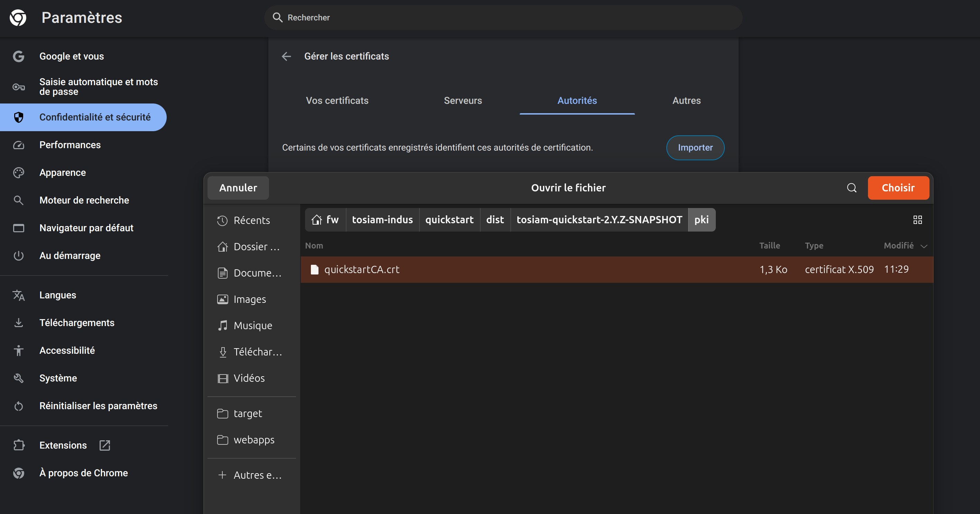
Task: Open Moteur de recherche settings
Action: (84, 200)
